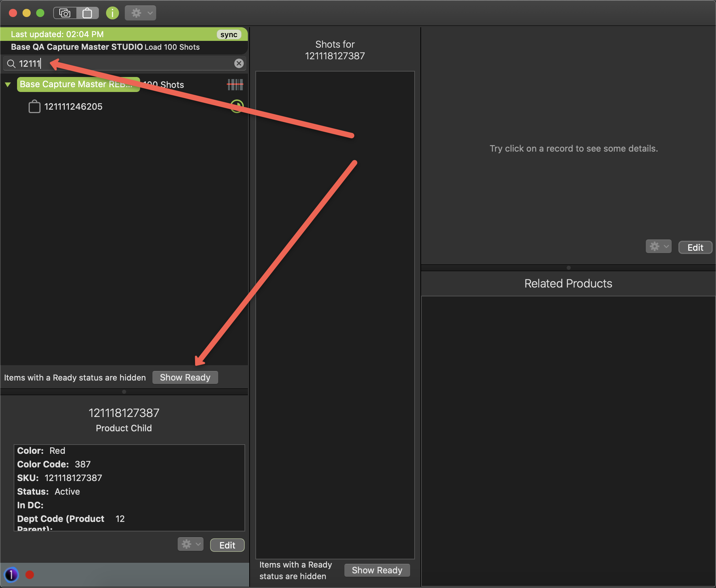Screen dimensions: 716x588
Task: Click Load 100 Shots link
Action: click(172, 47)
